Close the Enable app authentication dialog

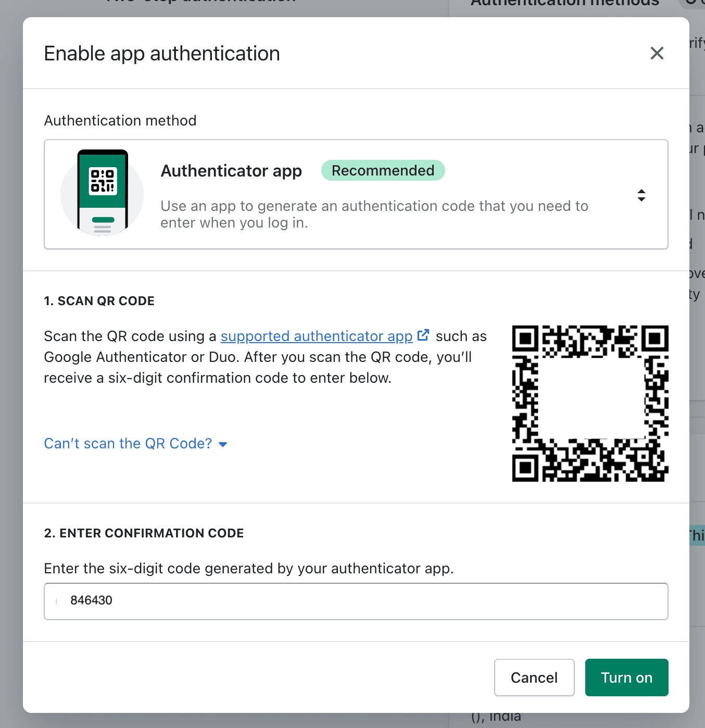click(x=657, y=53)
